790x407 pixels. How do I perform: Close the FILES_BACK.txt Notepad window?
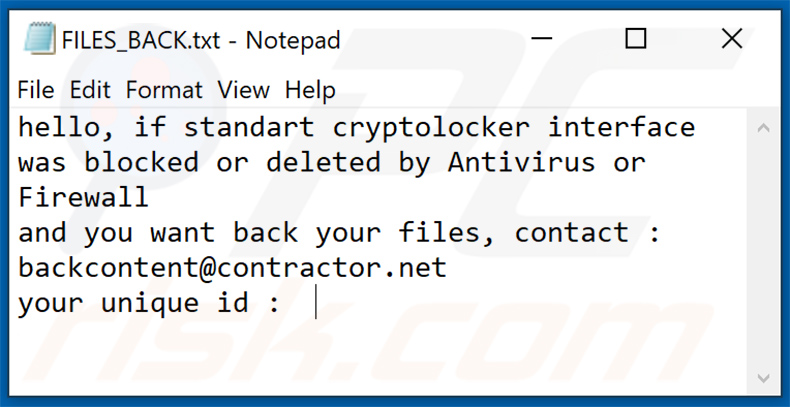(731, 39)
